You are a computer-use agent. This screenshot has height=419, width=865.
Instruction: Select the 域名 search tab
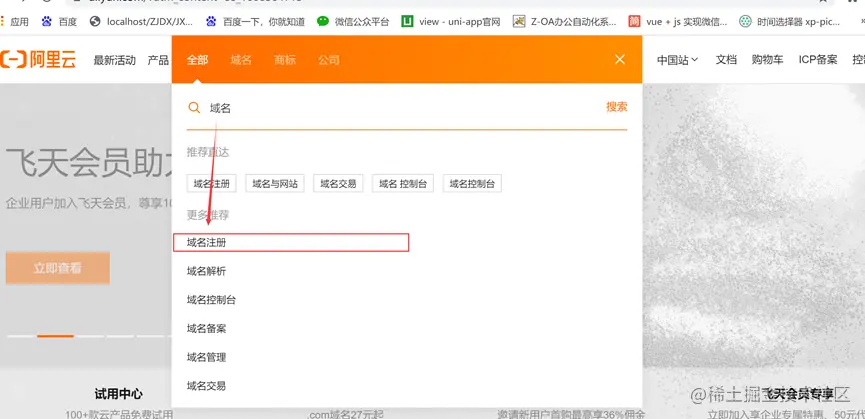click(x=241, y=60)
